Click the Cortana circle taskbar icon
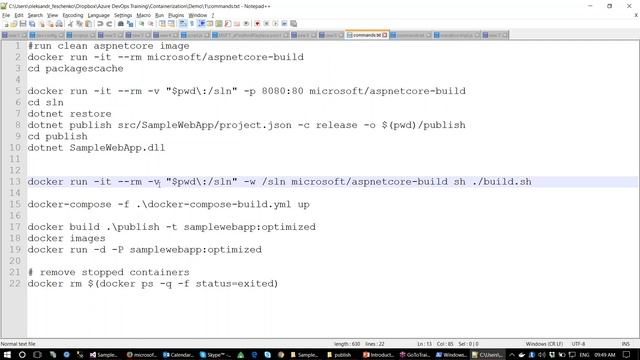Viewport: 640px width, 360px height. pos(22,355)
